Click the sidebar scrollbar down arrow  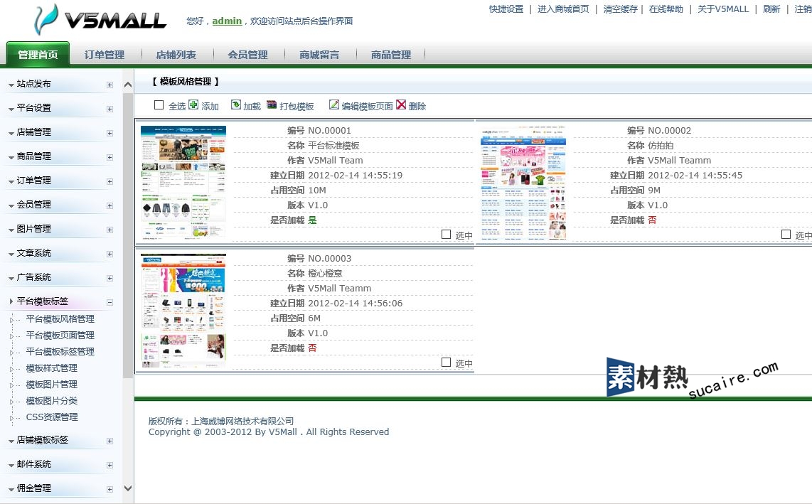128,488
